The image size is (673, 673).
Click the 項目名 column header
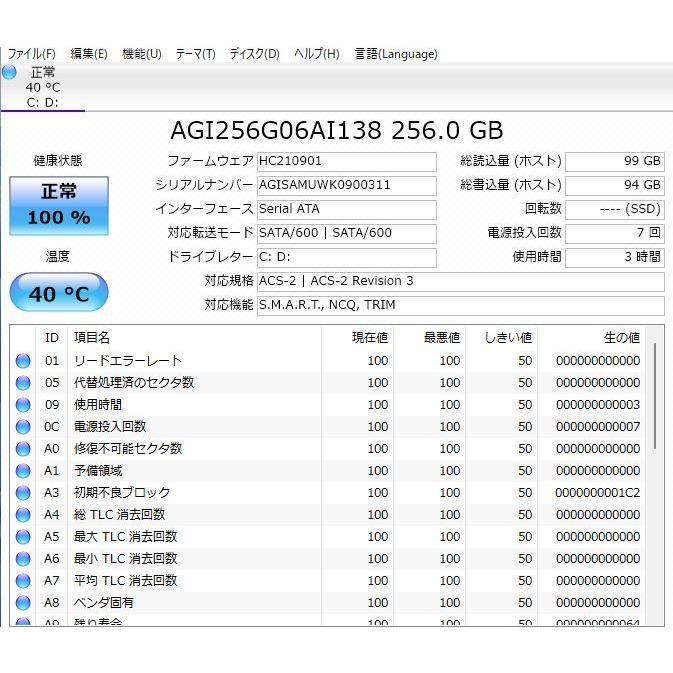click(x=195, y=338)
